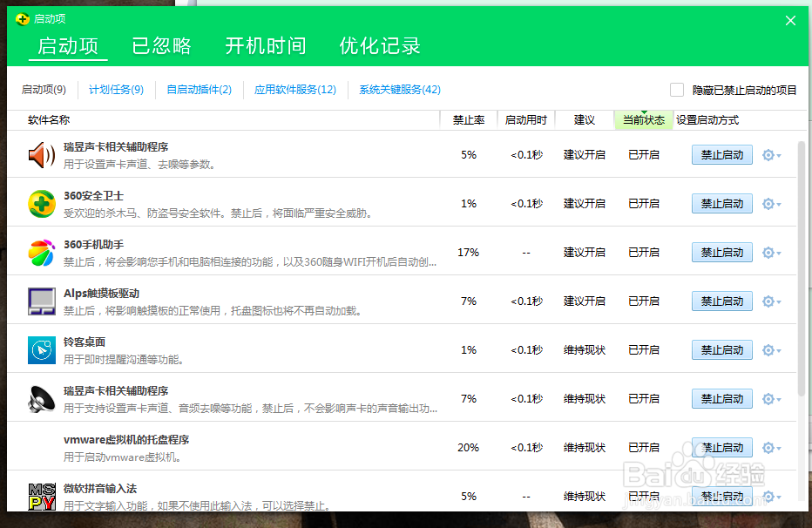The image size is (812, 528).
Task: Click the 360安全卫士 shield icon
Action: [x=40, y=203]
